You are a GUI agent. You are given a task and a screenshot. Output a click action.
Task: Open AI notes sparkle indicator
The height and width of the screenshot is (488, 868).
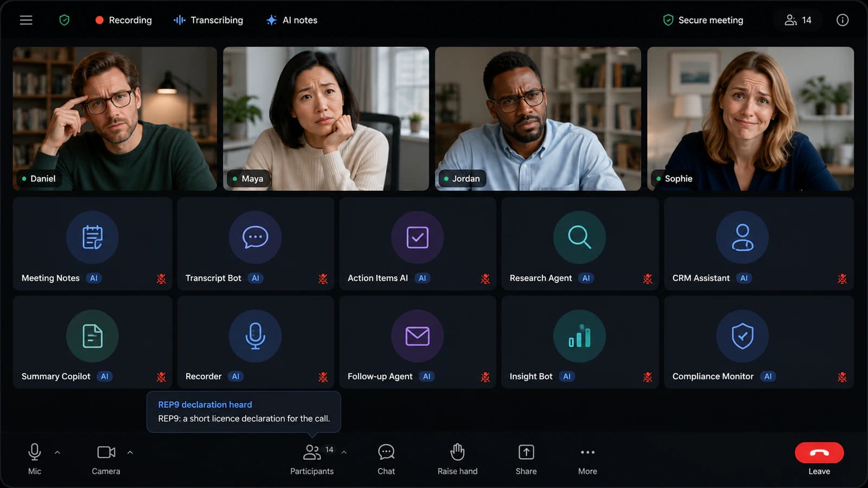(292, 20)
